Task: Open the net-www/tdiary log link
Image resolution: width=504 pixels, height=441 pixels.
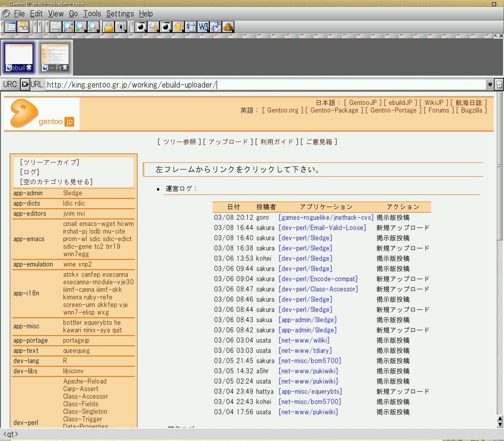Action: [x=305, y=351]
